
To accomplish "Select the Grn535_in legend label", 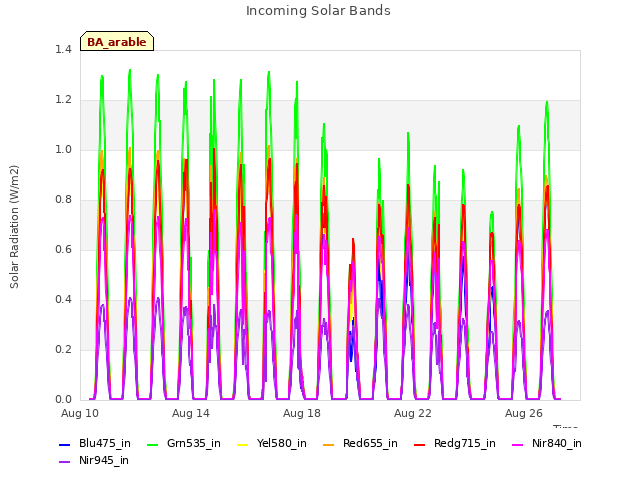I will click(x=194, y=444).
